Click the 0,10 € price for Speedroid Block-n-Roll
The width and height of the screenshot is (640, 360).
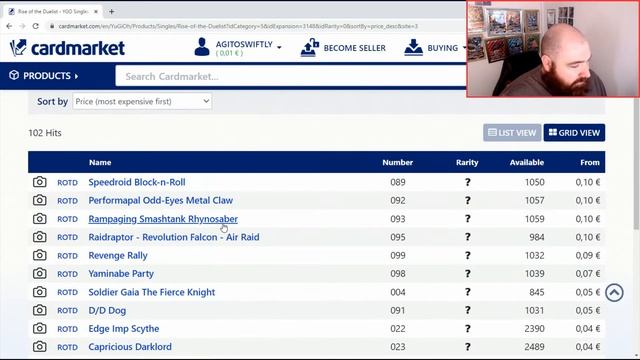(x=588, y=182)
